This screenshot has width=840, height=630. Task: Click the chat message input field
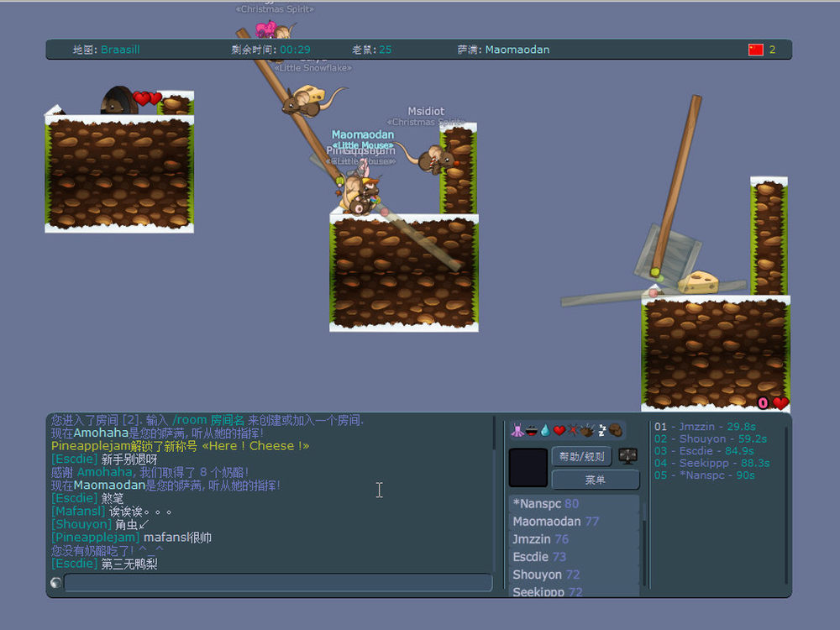click(x=278, y=582)
